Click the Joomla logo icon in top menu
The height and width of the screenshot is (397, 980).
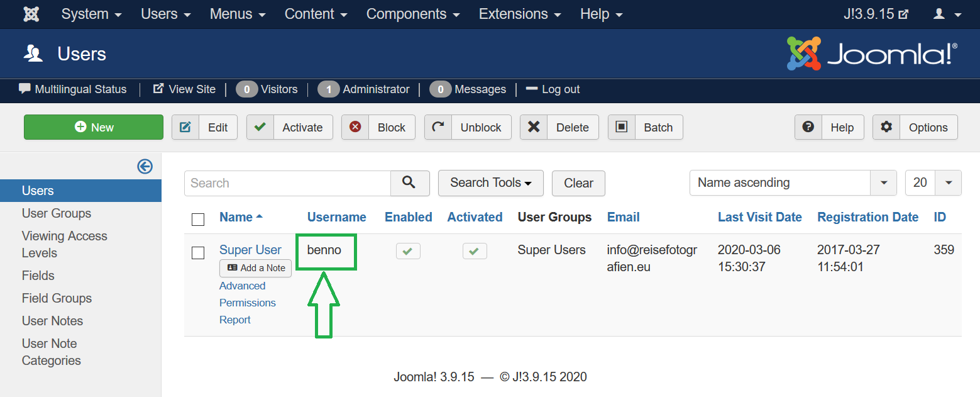pos(31,14)
